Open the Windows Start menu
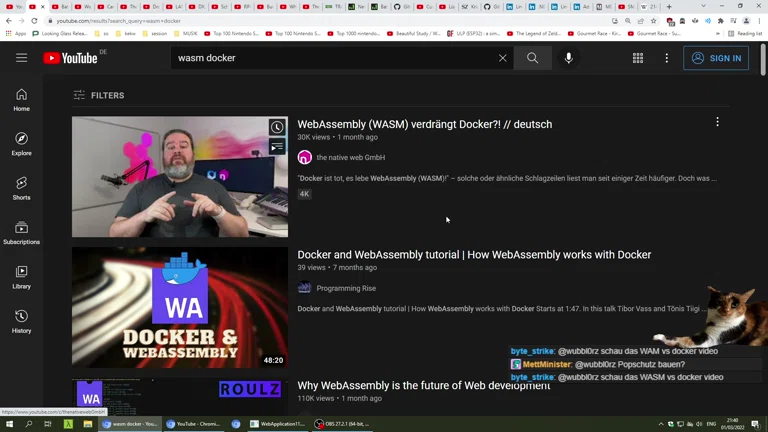Image resolution: width=768 pixels, height=432 pixels. click(x=9, y=424)
